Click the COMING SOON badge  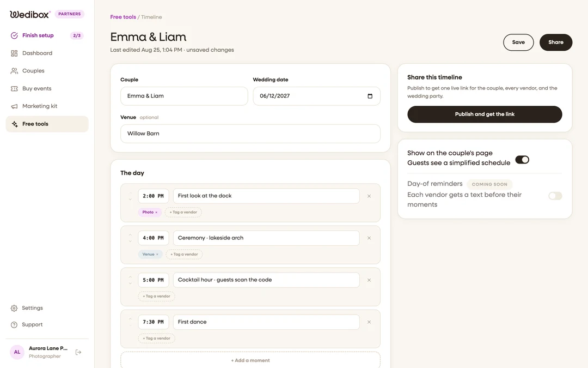(489, 184)
